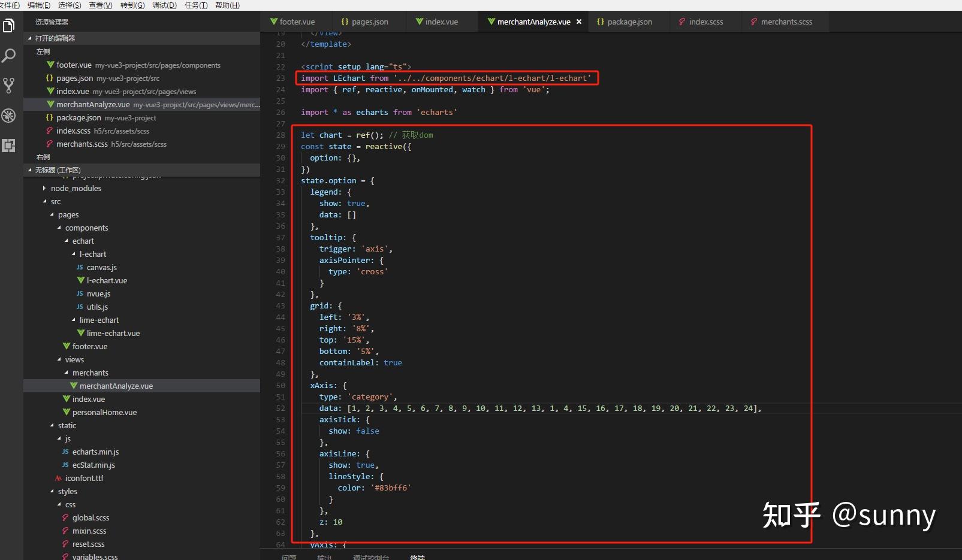The height and width of the screenshot is (560, 962).
Task: Open the Extensions view icon
Action: [x=9, y=146]
